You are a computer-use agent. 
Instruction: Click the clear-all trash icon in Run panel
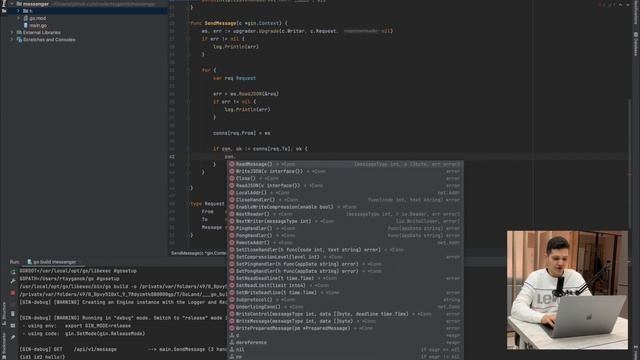(x=13, y=314)
